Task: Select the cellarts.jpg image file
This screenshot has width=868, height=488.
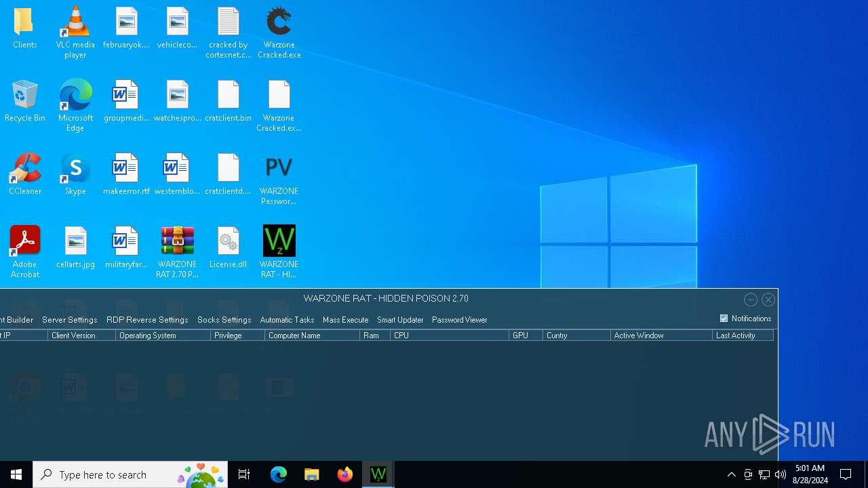Action: click(75, 247)
